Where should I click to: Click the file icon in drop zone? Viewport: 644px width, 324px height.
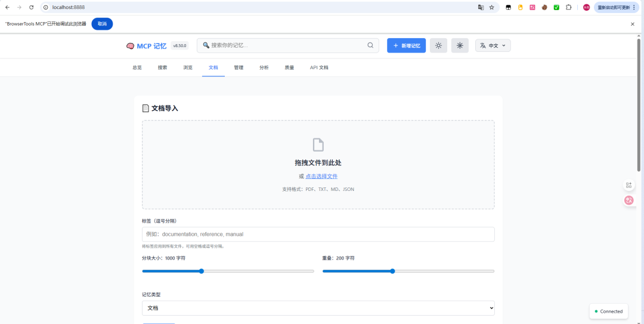[318, 144]
